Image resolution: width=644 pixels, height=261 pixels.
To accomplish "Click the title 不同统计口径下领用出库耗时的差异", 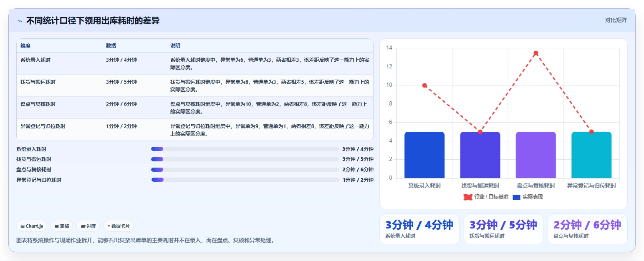I will point(93,20).
